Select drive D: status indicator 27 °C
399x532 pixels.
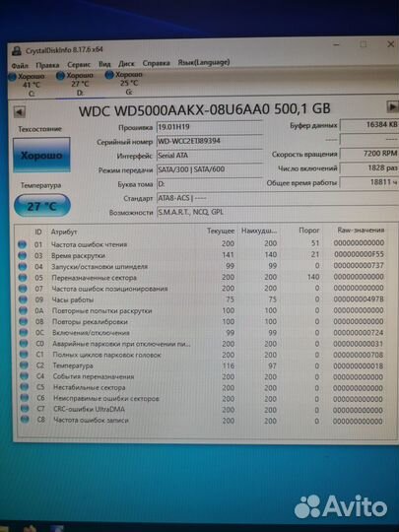coord(75,84)
